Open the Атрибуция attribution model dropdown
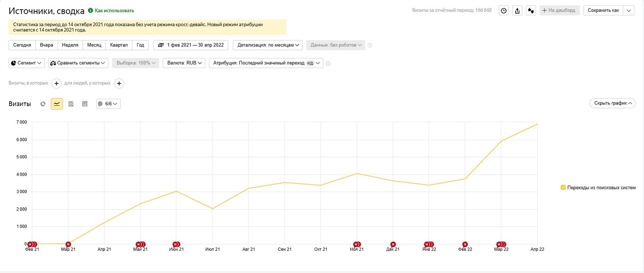 pos(266,63)
